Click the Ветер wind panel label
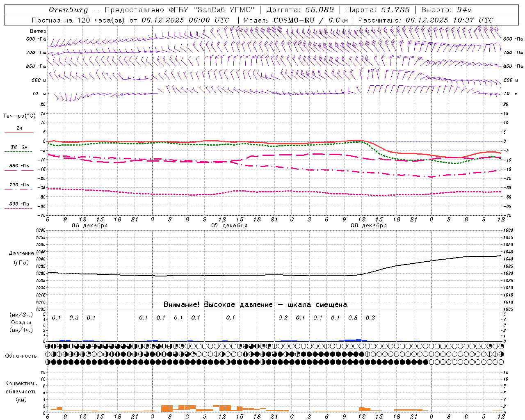This screenshot has height=420, width=525. [x=38, y=31]
